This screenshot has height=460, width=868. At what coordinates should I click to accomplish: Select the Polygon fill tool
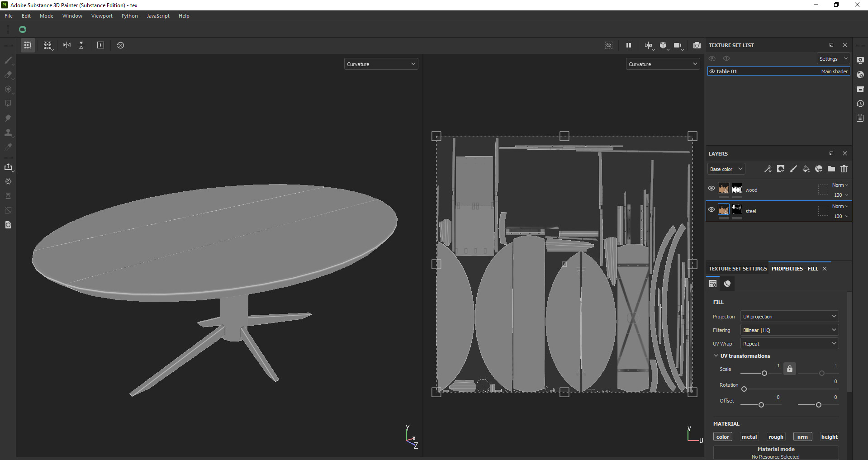tap(8, 104)
